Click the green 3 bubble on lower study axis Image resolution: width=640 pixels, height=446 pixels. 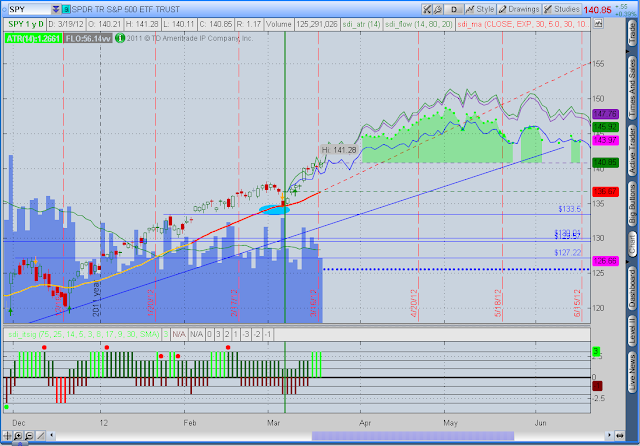[x=596, y=351]
